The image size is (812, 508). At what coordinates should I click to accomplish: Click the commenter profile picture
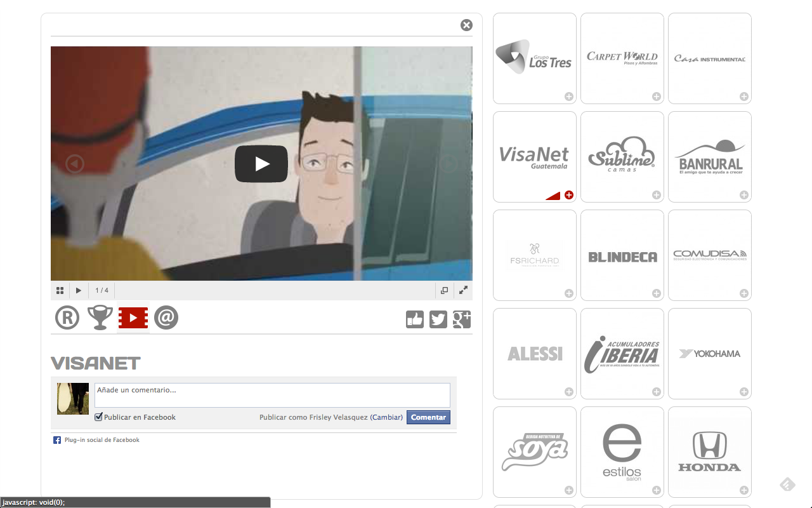[73, 399]
